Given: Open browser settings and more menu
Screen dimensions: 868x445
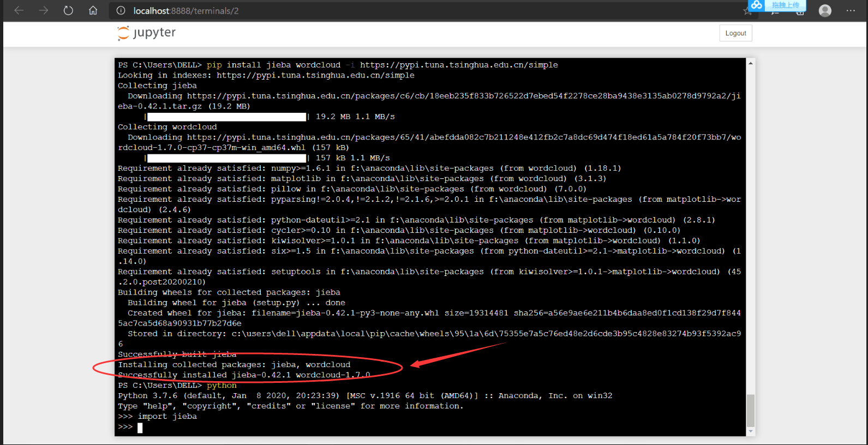Looking at the screenshot, I should coord(851,10).
